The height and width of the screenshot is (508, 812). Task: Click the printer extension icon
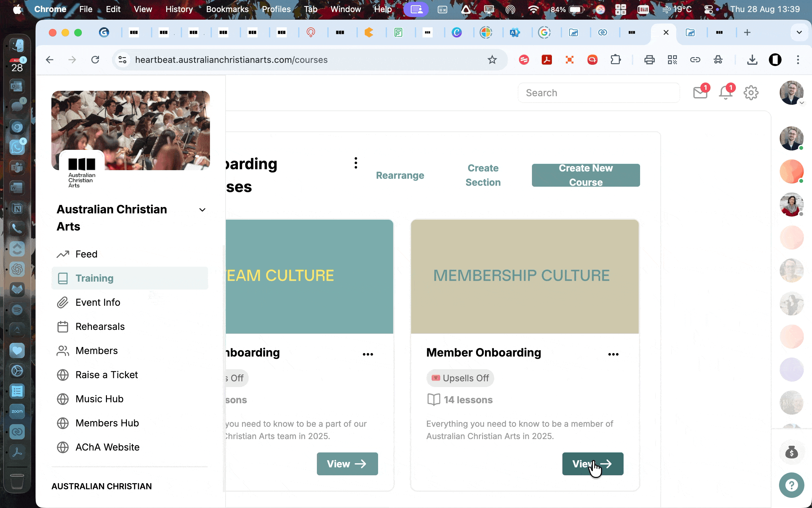[649, 60]
